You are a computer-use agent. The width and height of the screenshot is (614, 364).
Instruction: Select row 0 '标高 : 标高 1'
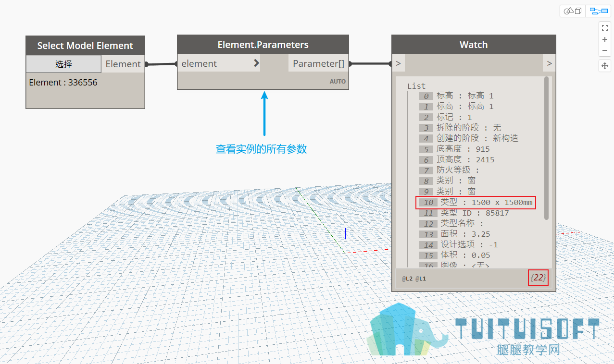[456, 96]
